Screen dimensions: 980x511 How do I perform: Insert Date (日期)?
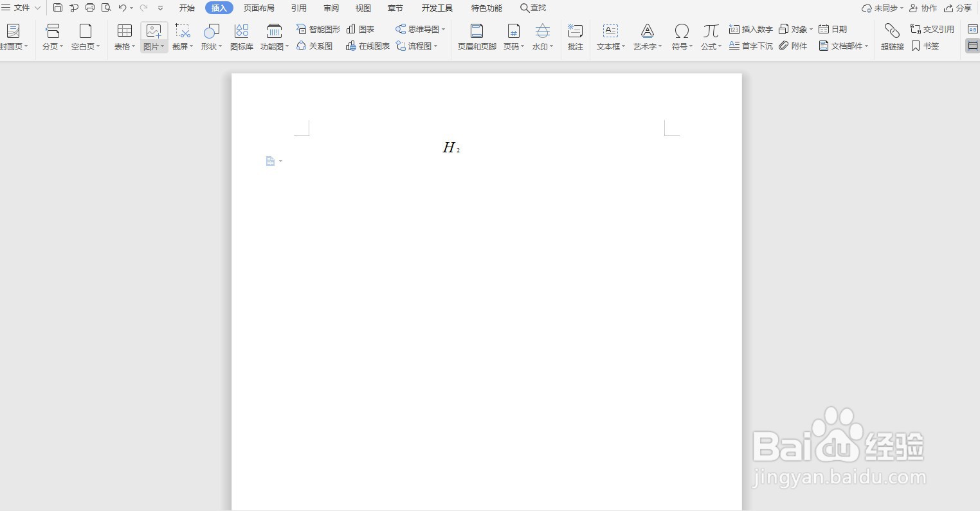pos(833,29)
